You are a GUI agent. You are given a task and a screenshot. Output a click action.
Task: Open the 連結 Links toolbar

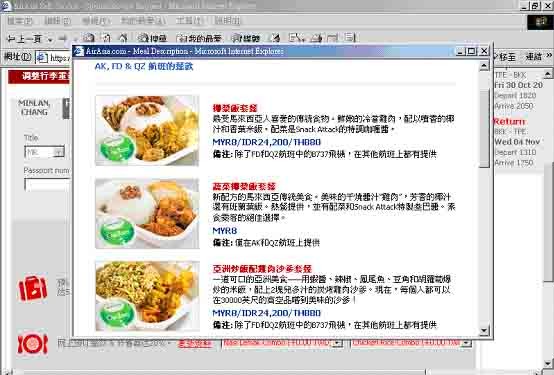coord(534,57)
